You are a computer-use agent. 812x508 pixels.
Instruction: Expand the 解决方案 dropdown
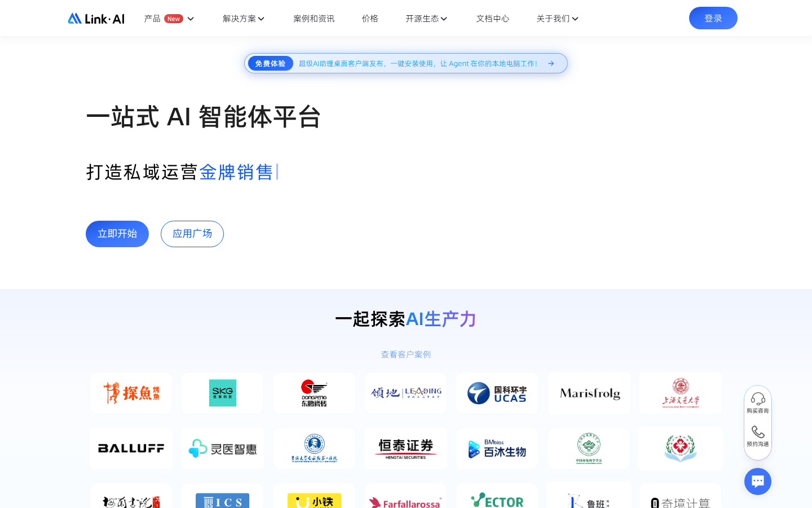pyautogui.click(x=244, y=19)
